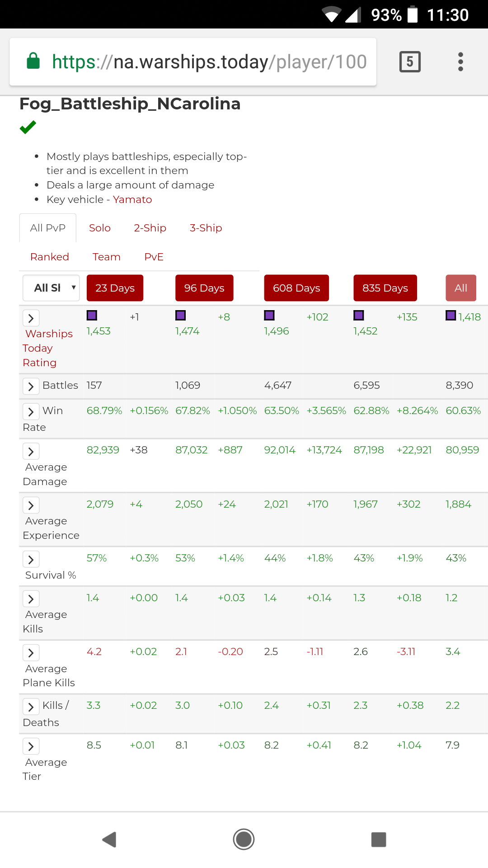Viewport: 488px width, 868px height.
Task: Open the Yamato key vehicle link
Action: click(132, 199)
